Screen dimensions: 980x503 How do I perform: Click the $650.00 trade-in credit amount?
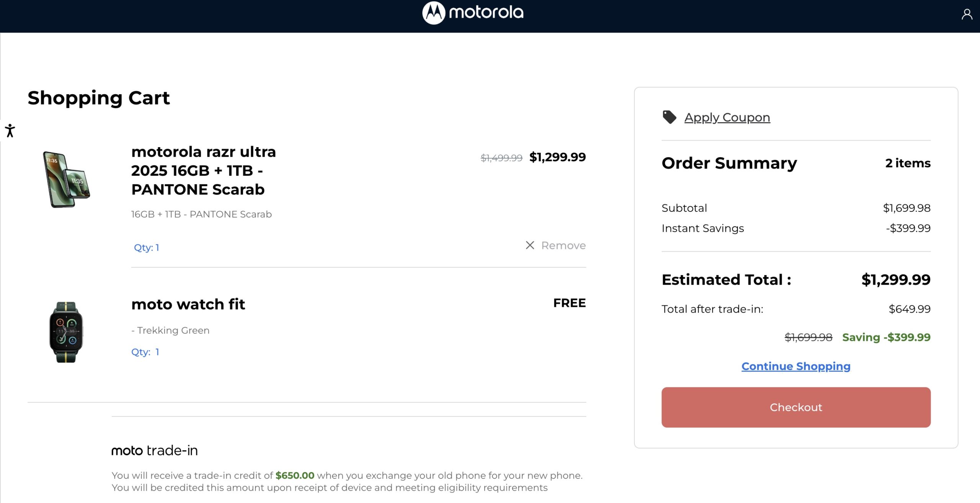tap(295, 475)
